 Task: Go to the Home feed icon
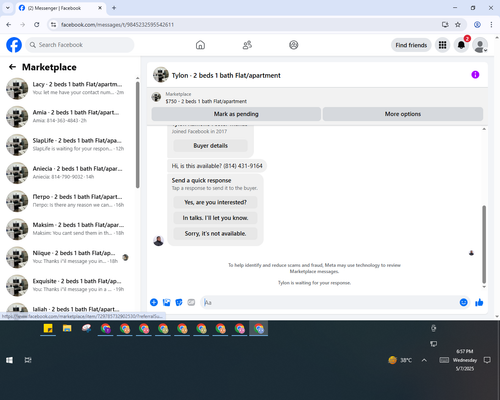tap(200, 45)
